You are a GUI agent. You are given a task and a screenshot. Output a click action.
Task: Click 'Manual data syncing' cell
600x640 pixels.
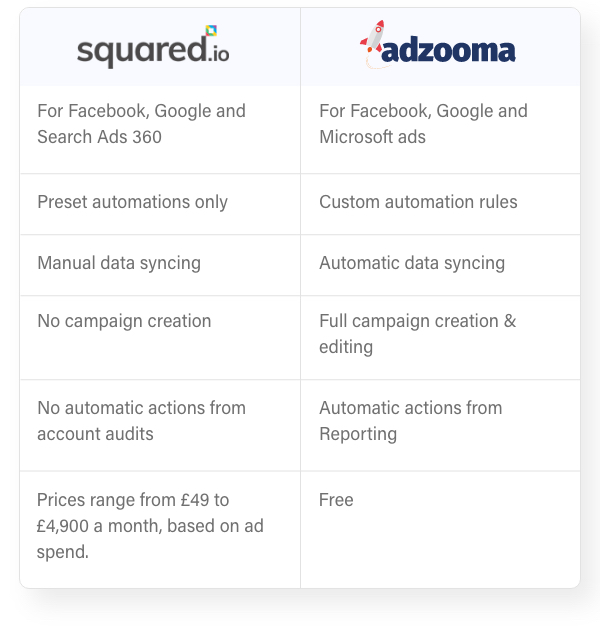[x=160, y=265]
